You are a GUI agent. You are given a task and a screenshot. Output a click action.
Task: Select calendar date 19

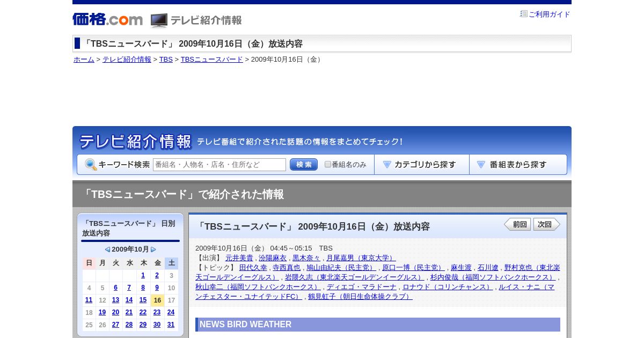pos(102,313)
